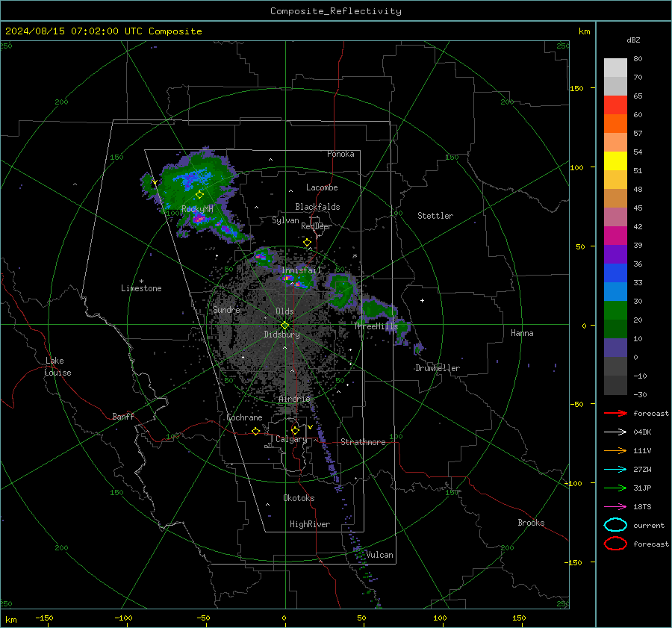Click the Okotoks town label
Viewport: 672px width, 628px height.
(299, 497)
